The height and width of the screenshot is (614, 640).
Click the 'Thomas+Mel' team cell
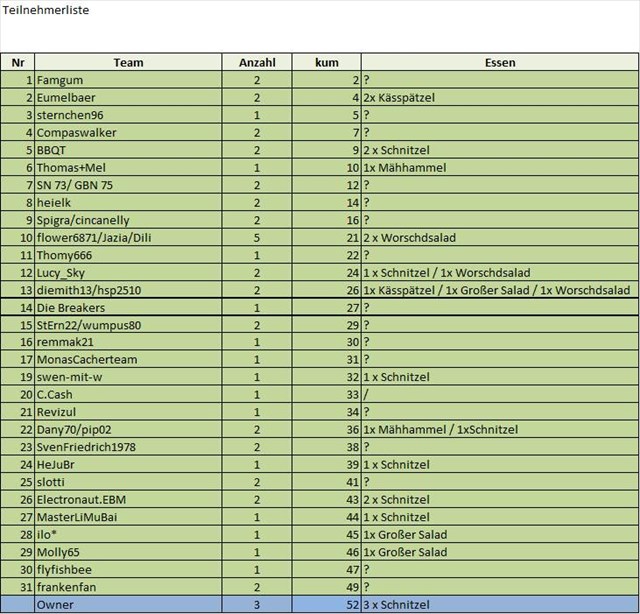pyautogui.click(x=128, y=168)
